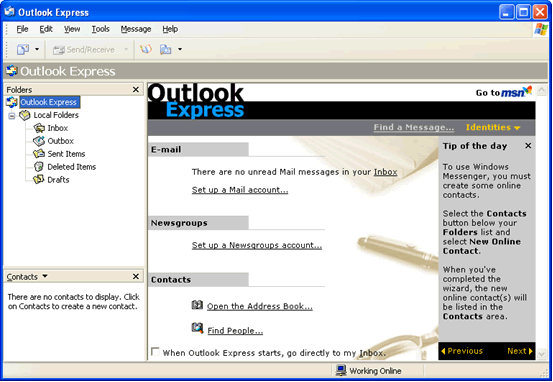Click the Windows flag logo in the menu bar

[x=541, y=30]
